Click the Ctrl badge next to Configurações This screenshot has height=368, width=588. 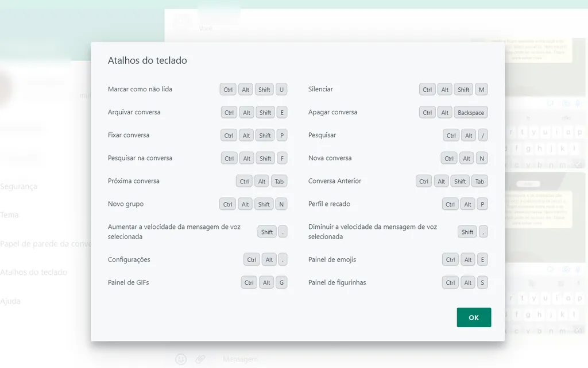[x=251, y=259]
